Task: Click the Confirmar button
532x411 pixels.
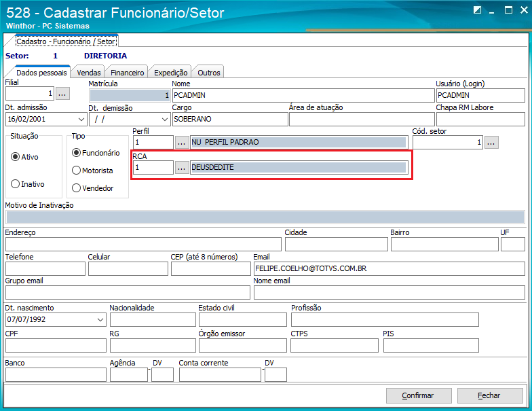Action: click(419, 395)
